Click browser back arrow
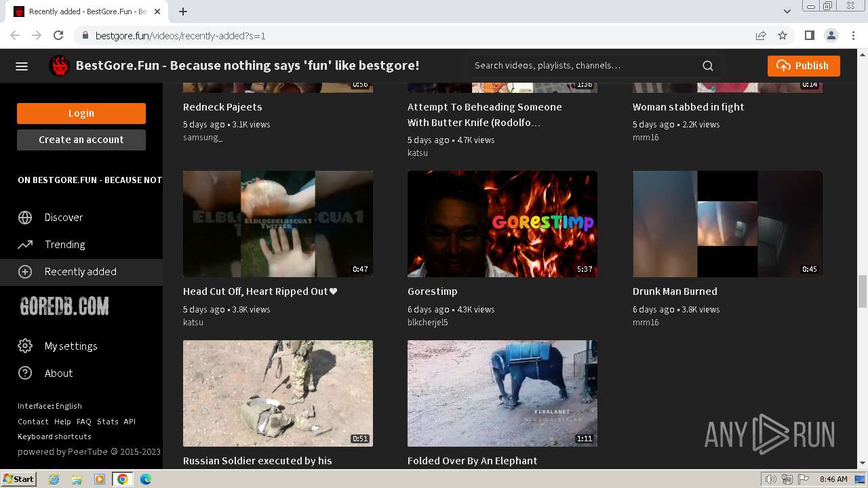This screenshot has width=868, height=488. click(15, 35)
